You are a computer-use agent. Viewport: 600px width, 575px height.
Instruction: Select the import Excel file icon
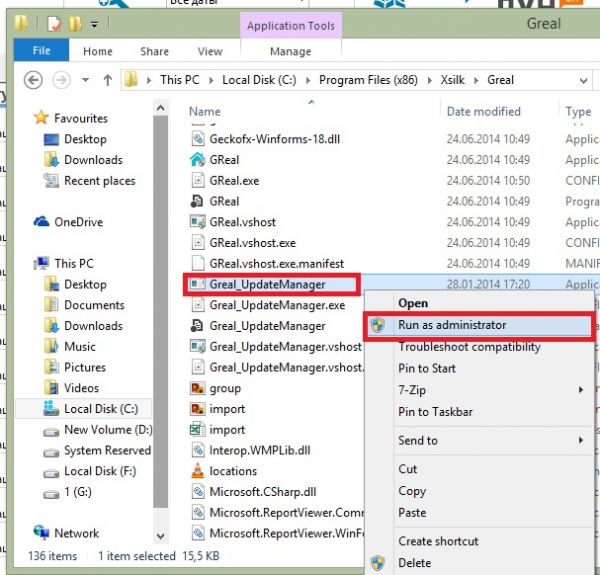[x=197, y=430]
